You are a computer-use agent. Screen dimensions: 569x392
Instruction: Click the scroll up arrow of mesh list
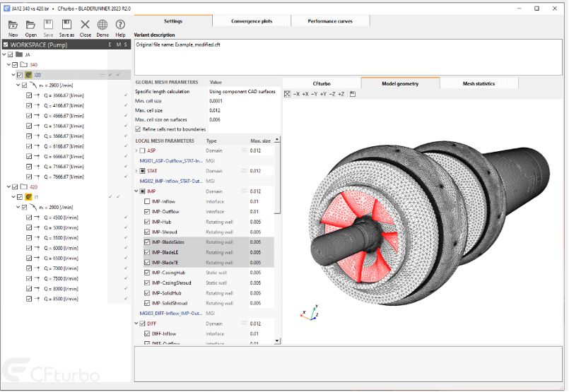pos(277,140)
